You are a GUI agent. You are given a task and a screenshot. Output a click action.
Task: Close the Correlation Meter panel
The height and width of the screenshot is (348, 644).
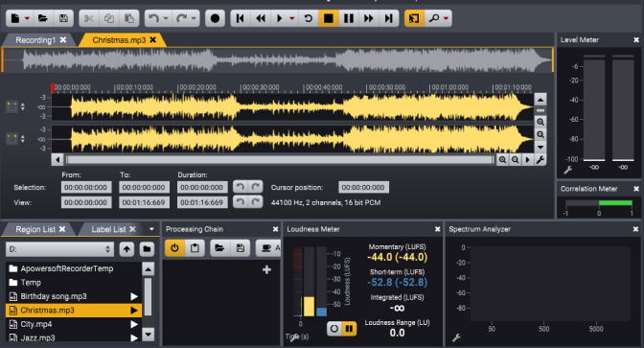(636, 189)
